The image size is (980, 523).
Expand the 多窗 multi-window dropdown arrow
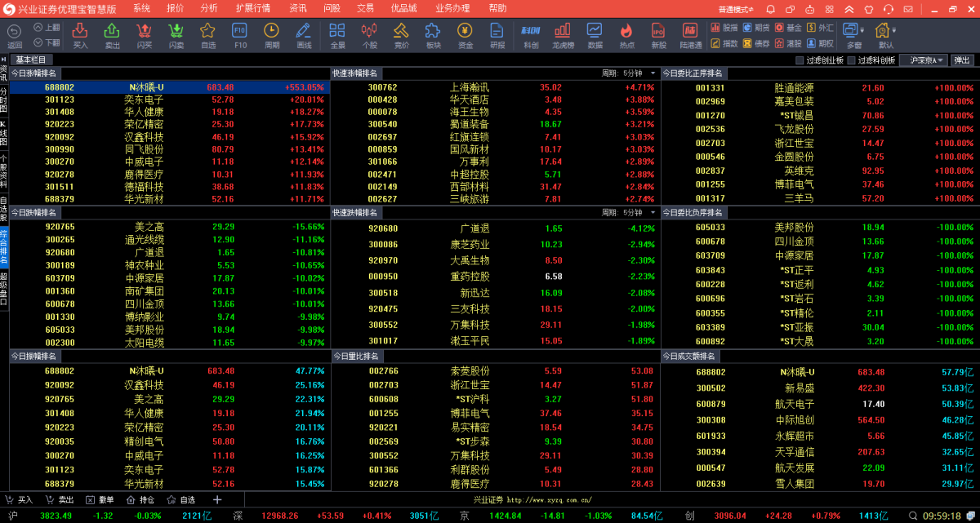[x=862, y=29]
